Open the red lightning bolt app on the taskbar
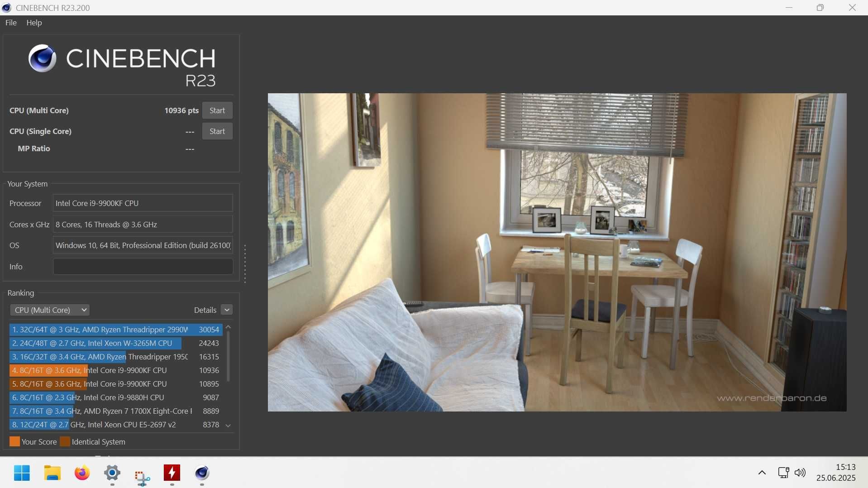The width and height of the screenshot is (868, 488). [172, 473]
